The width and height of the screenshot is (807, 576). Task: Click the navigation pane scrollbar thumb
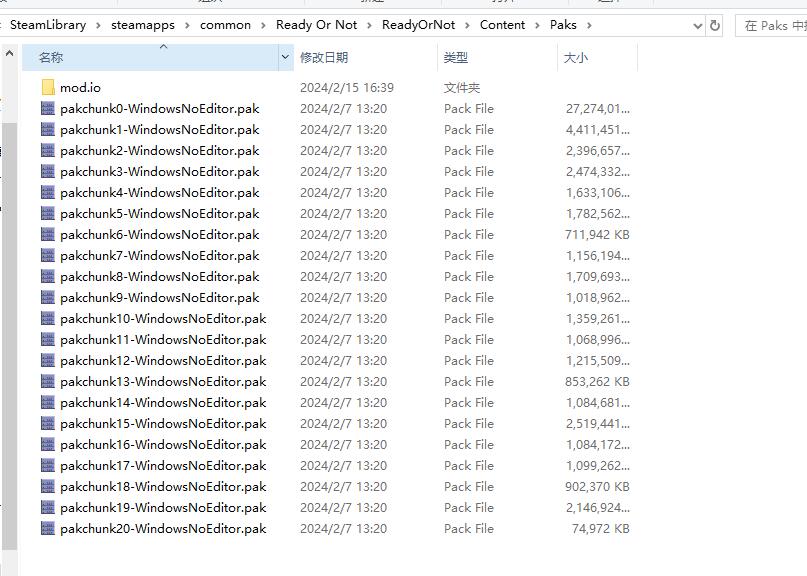pos(9,336)
